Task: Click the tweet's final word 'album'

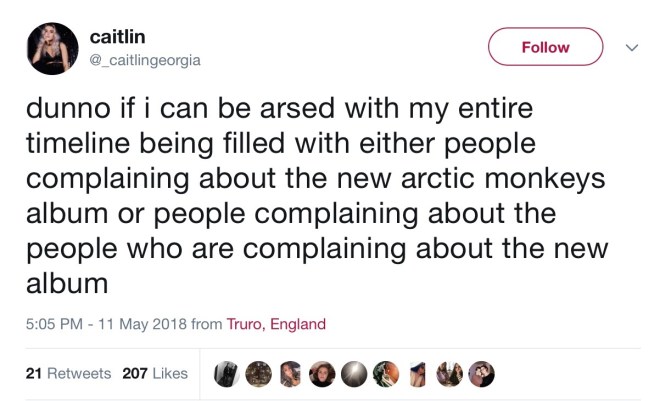Action: pos(66,283)
